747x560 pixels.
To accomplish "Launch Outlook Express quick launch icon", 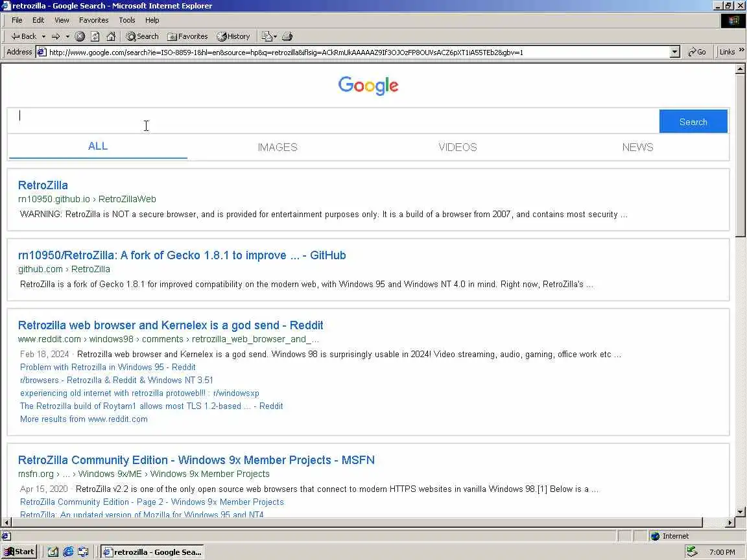I will [x=84, y=552].
